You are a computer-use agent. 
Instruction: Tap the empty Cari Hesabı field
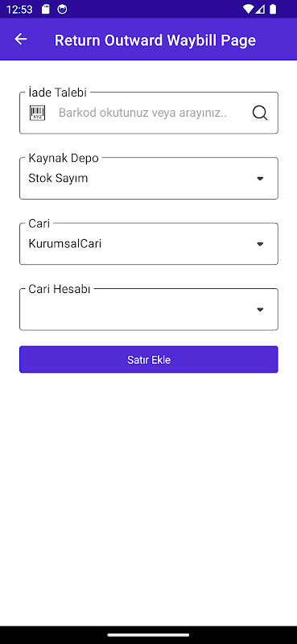point(149,310)
